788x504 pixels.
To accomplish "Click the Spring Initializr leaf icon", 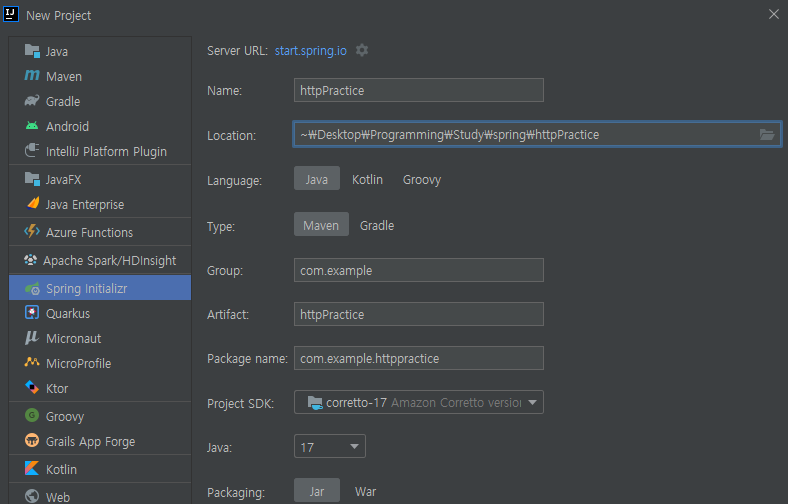I will click(x=32, y=288).
